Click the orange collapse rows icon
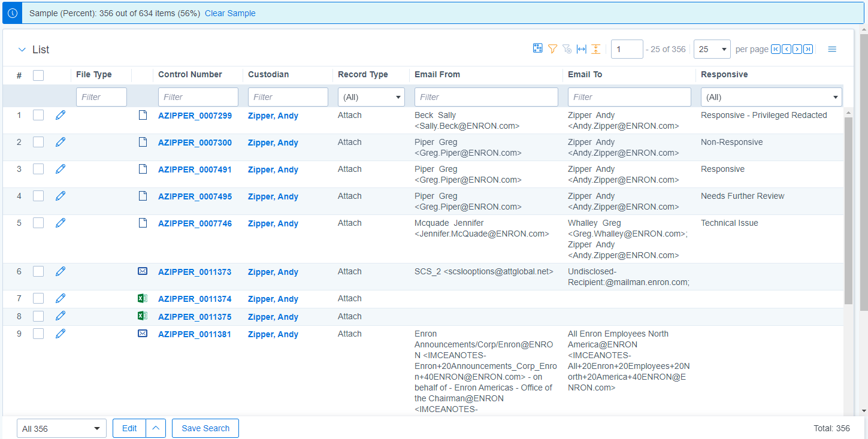Viewport: 868px width, 439px height. coord(595,49)
